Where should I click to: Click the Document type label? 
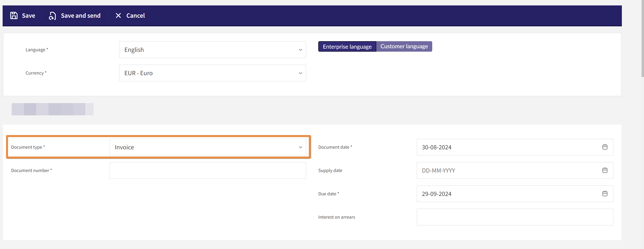point(28,147)
